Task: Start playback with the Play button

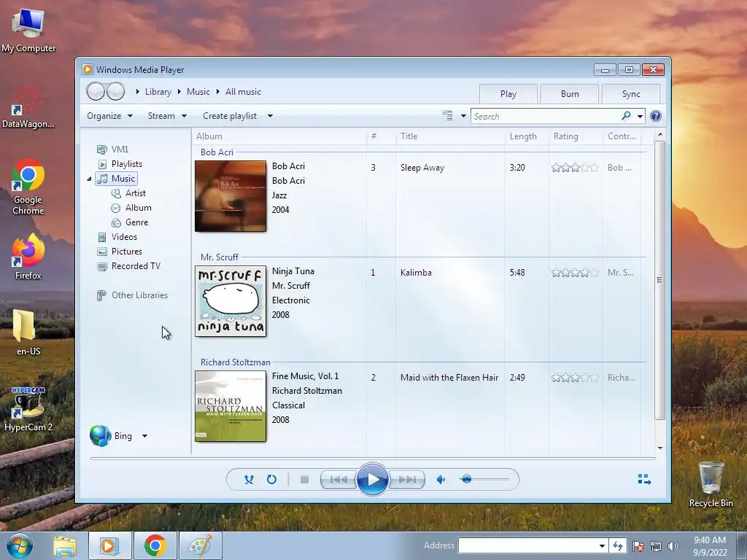Action: point(372,480)
